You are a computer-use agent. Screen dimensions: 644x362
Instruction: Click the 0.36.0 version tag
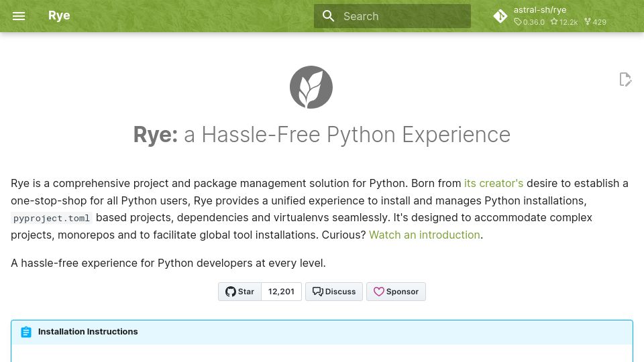point(530,22)
